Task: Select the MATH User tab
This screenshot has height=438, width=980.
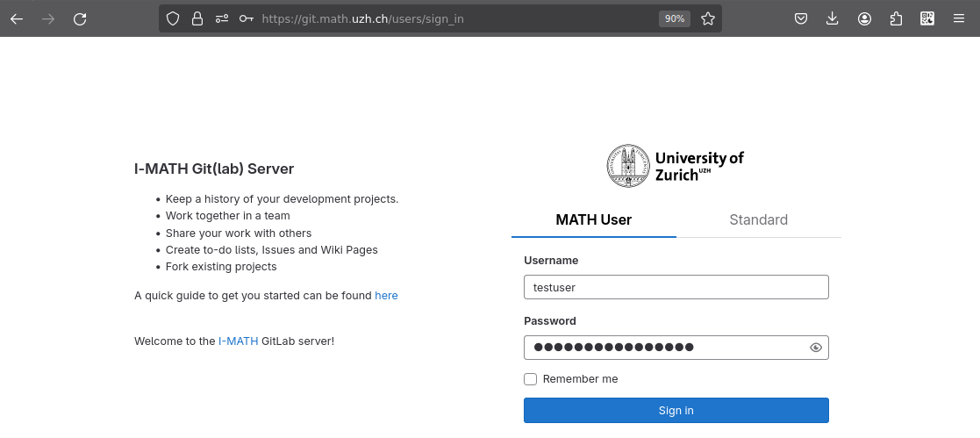Action: pos(594,219)
